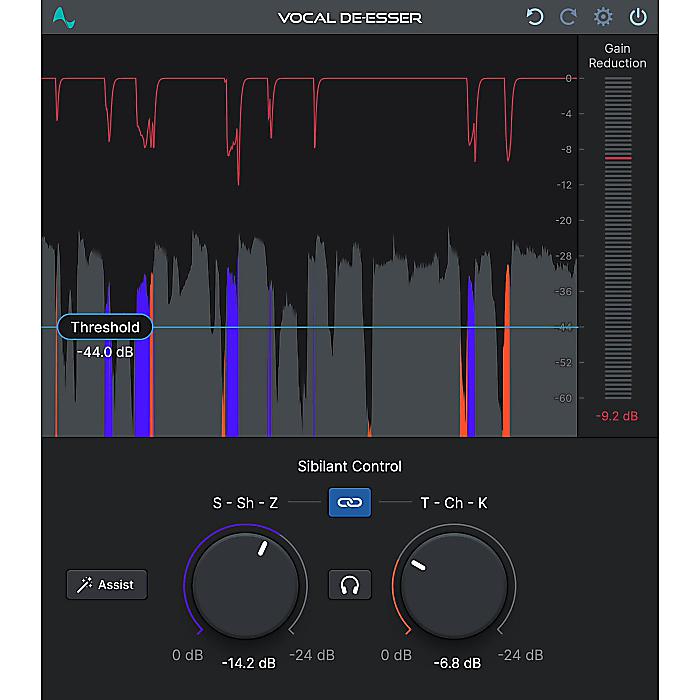This screenshot has width=700, height=700.
Task: Click the Gain Reduction meter bar
Action: coord(618,240)
